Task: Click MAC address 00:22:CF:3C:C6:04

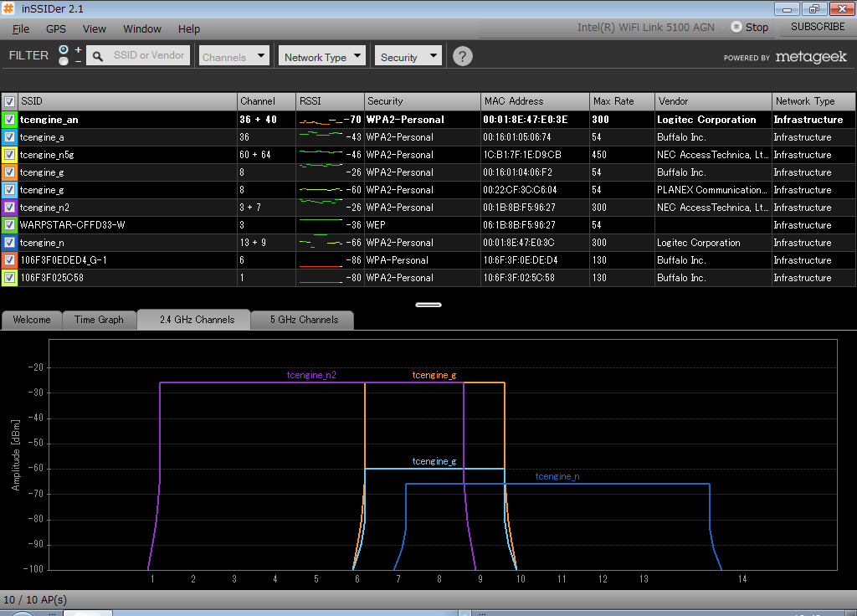Action: (x=520, y=190)
